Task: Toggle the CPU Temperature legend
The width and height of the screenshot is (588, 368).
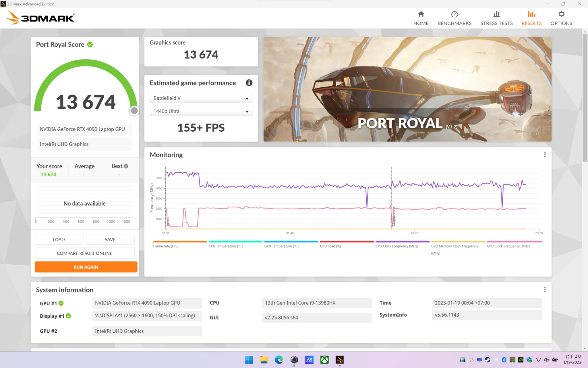Action: (235, 244)
